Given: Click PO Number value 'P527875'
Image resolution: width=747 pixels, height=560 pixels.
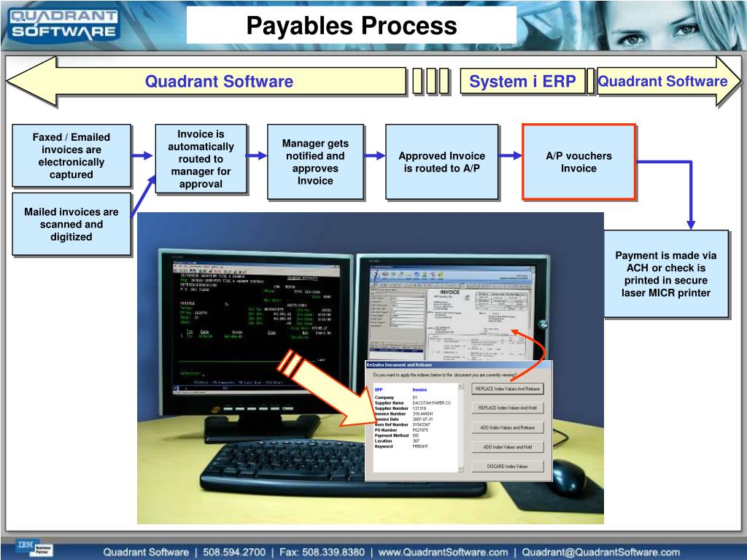Looking at the screenshot, I should (420, 430).
